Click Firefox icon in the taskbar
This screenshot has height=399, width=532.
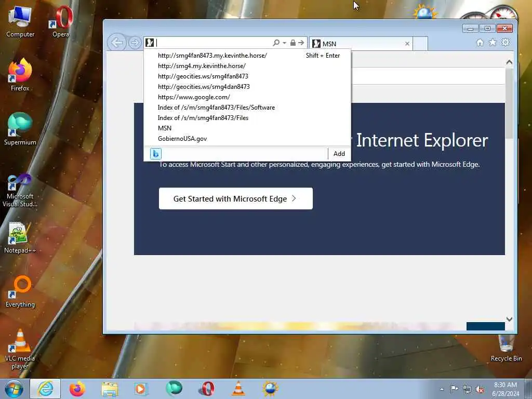[x=77, y=389]
